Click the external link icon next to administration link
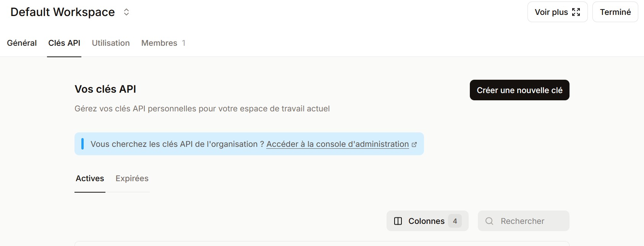The width and height of the screenshot is (644, 246). click(x=415, y=144)
